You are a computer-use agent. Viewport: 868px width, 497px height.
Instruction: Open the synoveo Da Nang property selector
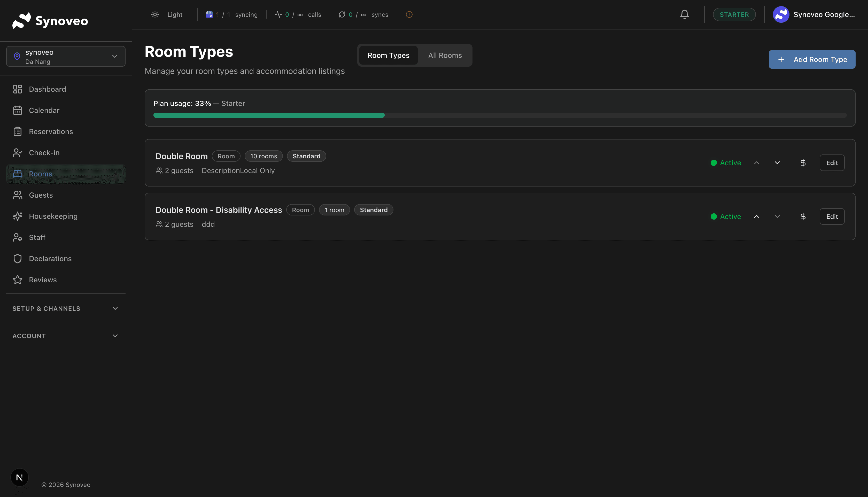[66, 56]
